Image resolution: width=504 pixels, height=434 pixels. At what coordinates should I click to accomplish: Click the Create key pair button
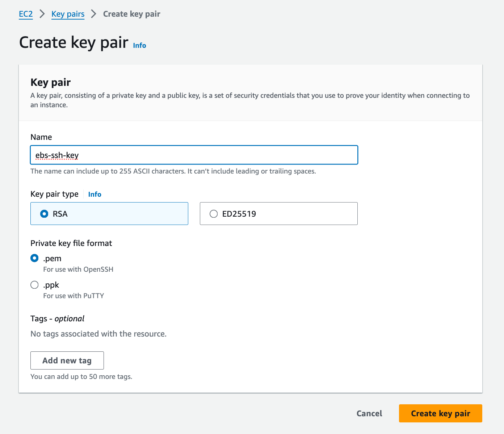[441, 413]
